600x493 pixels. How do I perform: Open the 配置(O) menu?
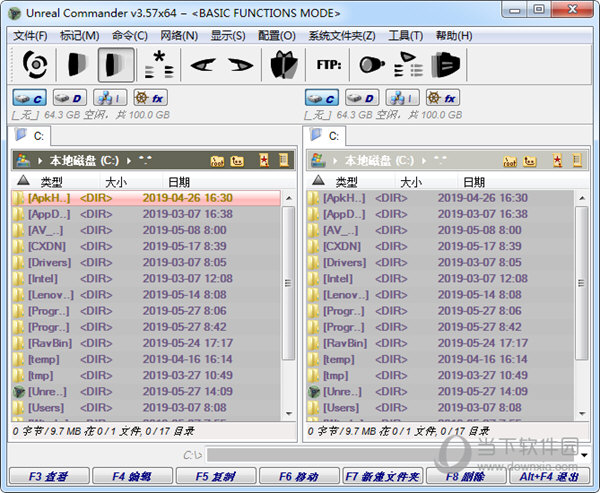click(277, 36)
